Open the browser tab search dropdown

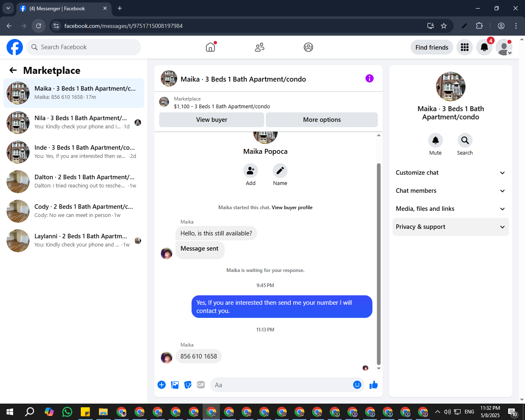(x=8, y=8)
